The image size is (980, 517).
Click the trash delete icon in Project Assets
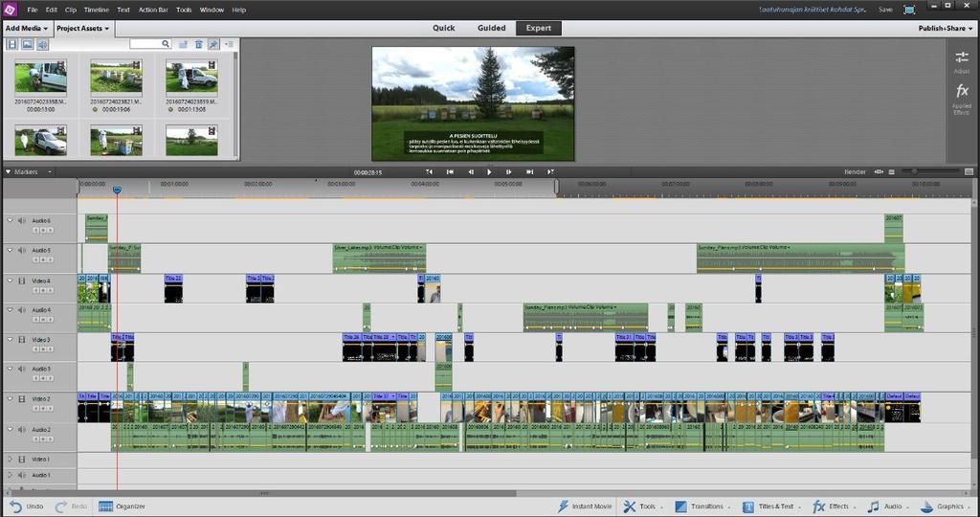198,44
